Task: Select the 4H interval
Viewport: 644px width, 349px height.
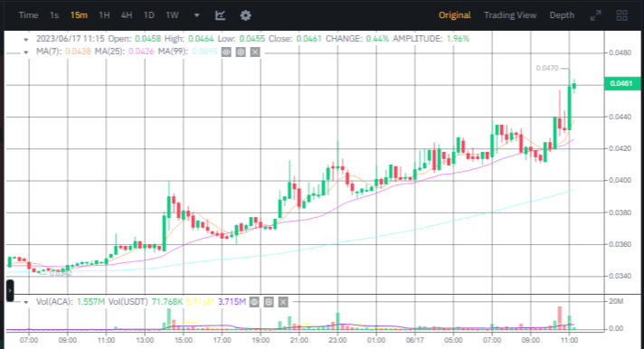Action: [x=127, y=15]
